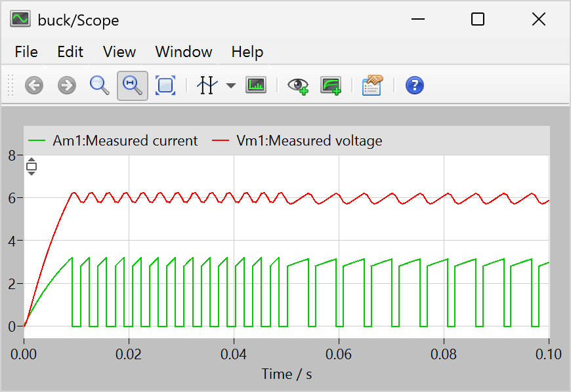Click the hold current trace eye icon
The width and height of the screenshot is (571, 392).
tap(299, 85)
